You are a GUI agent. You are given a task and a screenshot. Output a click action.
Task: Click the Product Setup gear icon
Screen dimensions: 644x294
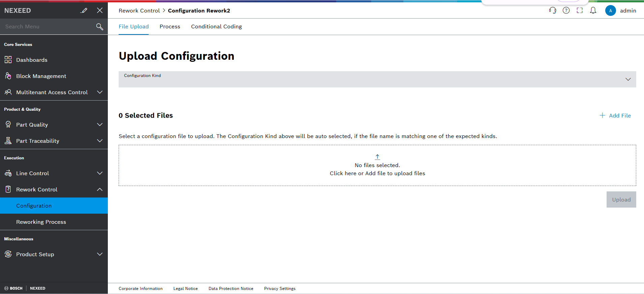point(8,254)
